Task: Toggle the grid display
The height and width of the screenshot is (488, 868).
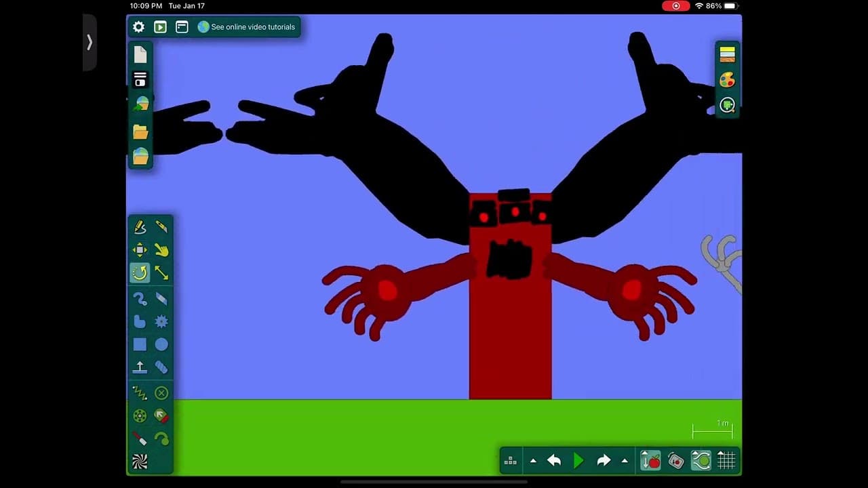Action: point(726,461)
